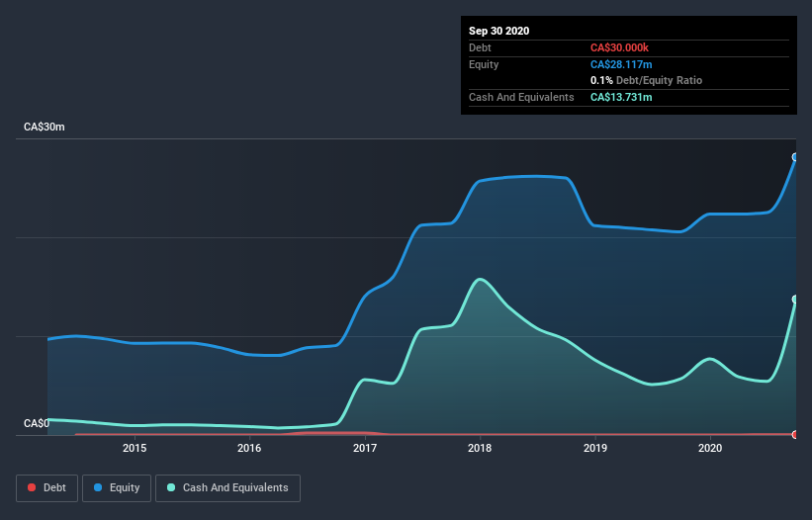
Task: Toggle the Equity legend button
Action: pos(117,488)
